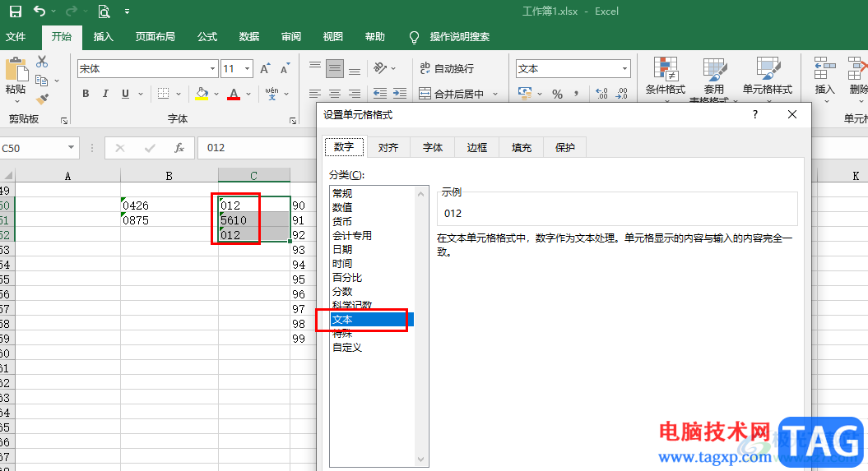Increase decimal places
Viewport: 868px width, 471px height.
pyautogui.click(x=601, y=94)
